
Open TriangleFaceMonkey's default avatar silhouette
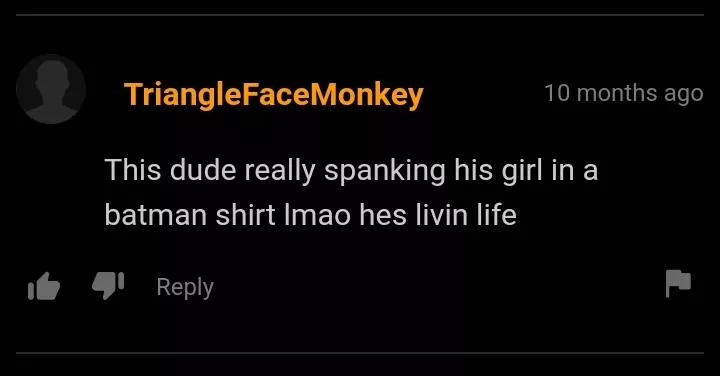pos(51,89)
